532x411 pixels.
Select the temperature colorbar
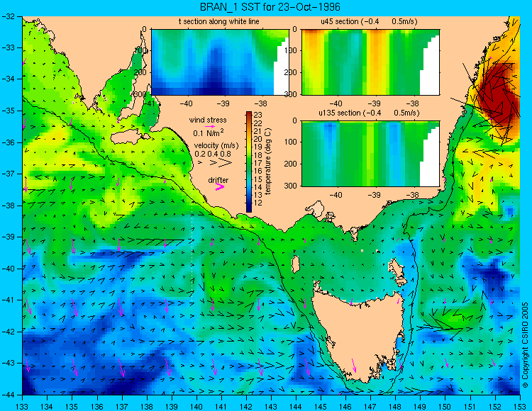[x=249, y=162]
